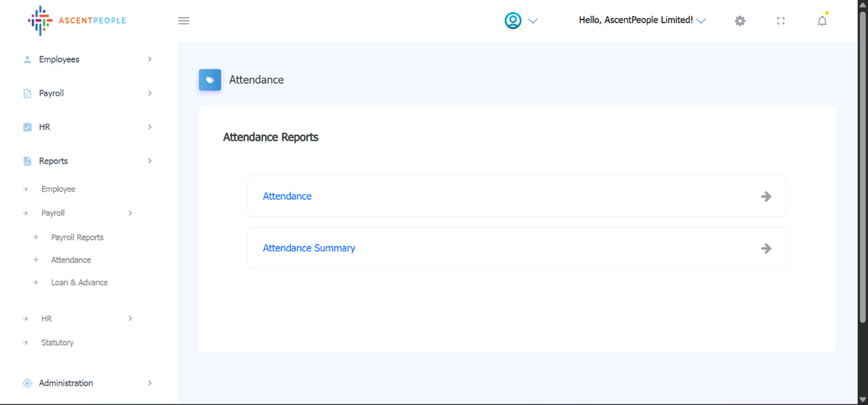The image size is (868, 405).
Task: Toggle the hamburger sidebar menu icon
Action: (184, 21)
